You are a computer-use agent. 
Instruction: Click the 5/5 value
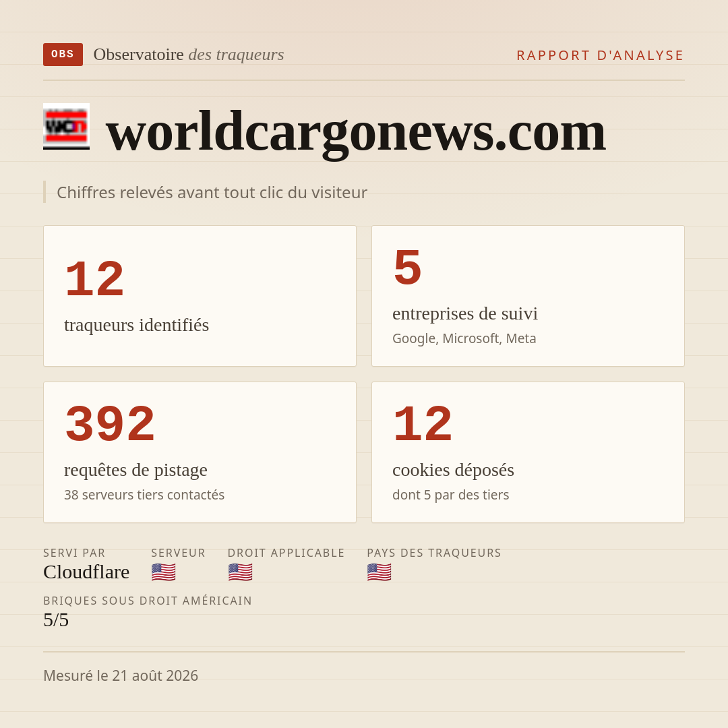(x=56, y=620)
